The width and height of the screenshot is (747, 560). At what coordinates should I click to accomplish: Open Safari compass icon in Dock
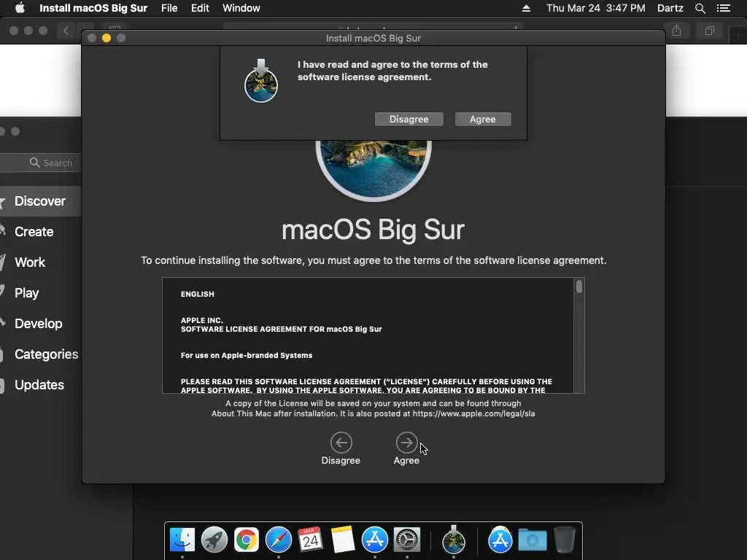pos(278,540)
